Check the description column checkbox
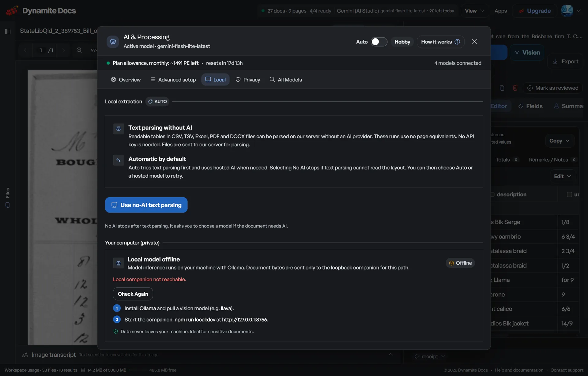Image resolution: width=588 pixels, height=376 pixels. coord(492,194)
